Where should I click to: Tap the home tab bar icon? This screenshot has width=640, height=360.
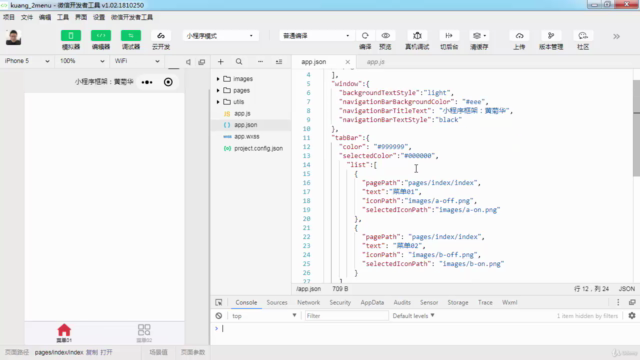coord(64,333)
